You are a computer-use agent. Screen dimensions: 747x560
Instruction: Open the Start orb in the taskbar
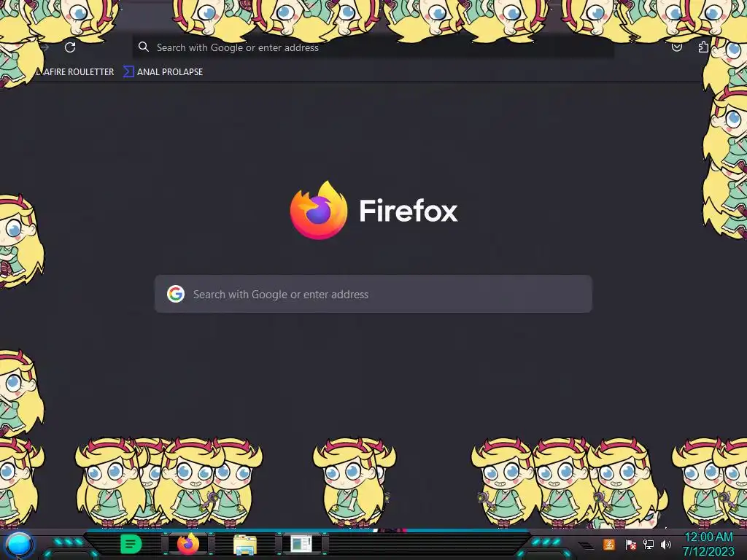(x=18, y=544)
